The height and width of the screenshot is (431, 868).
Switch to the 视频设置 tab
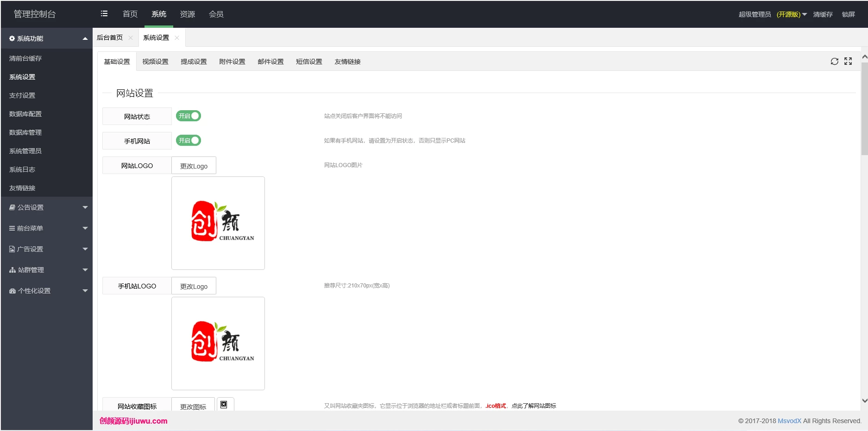tap(155, 62)
